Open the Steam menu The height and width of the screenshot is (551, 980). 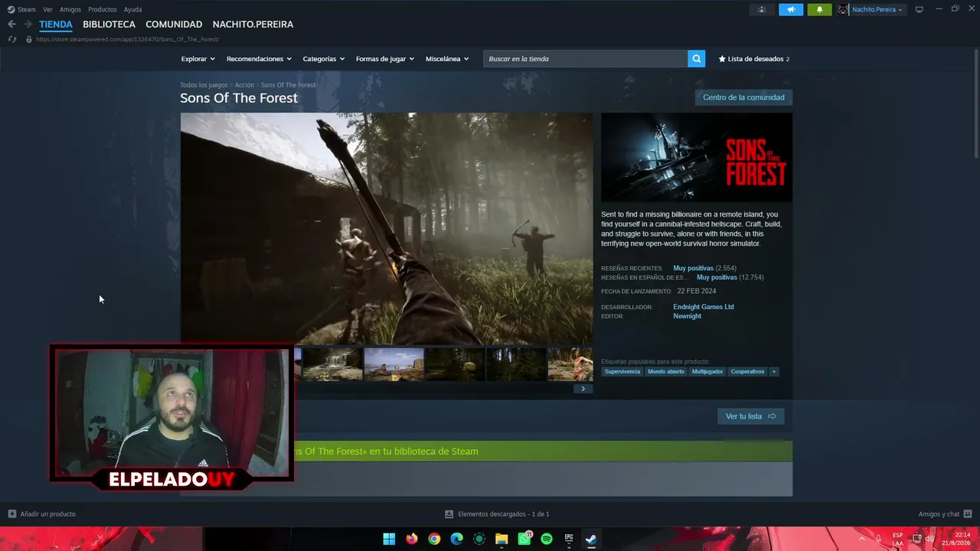point(27,9)
